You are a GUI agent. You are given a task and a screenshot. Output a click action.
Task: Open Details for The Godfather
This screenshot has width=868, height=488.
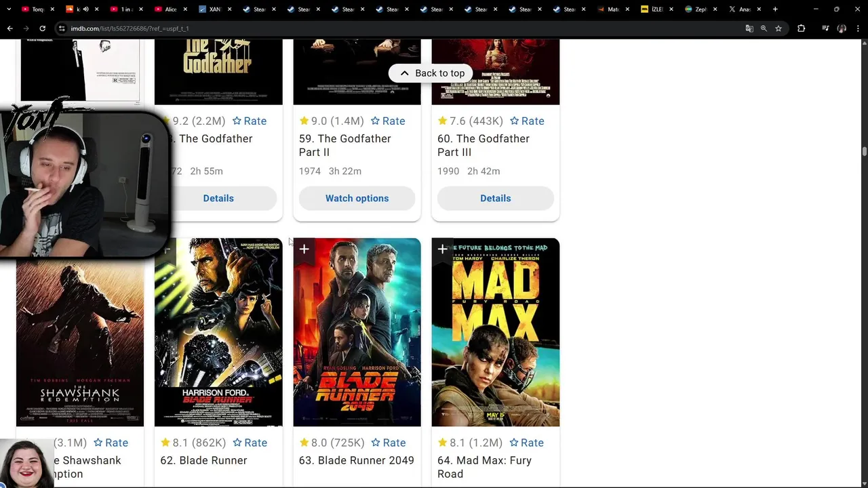click(218, 198)
